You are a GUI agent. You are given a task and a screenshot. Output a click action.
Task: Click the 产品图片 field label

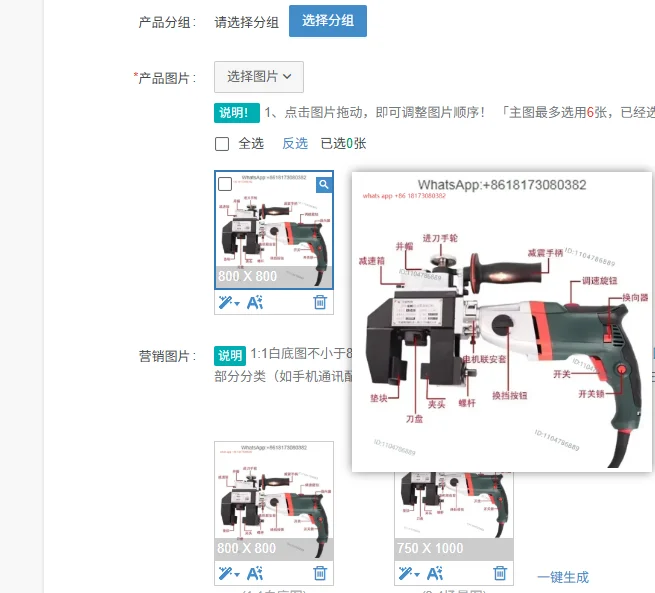click(165, 78)
